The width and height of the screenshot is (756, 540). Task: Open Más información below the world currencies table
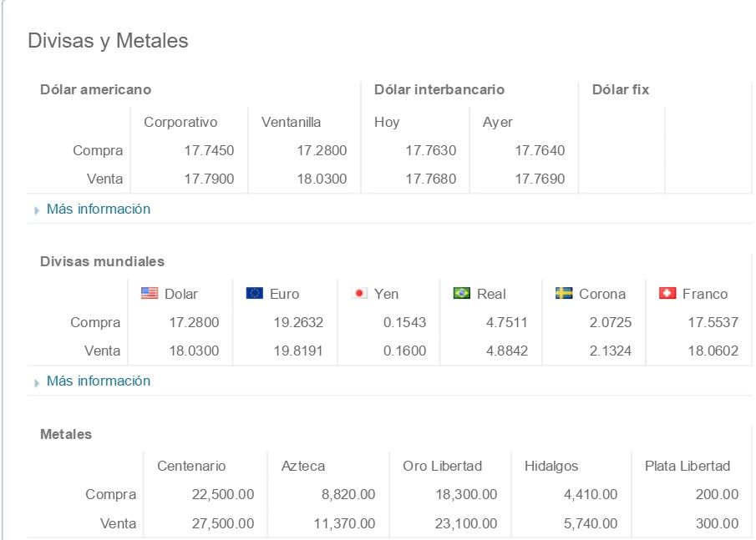[99, 381]
